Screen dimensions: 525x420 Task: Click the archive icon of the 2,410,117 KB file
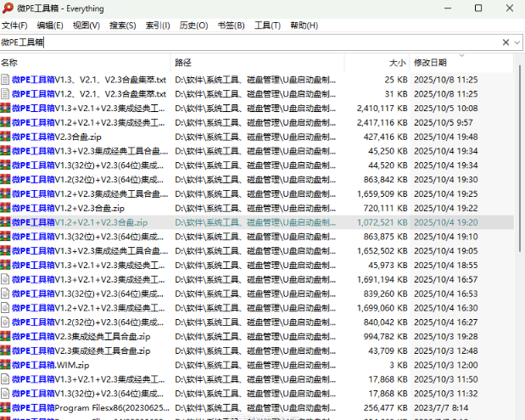[x=5, y=109]
